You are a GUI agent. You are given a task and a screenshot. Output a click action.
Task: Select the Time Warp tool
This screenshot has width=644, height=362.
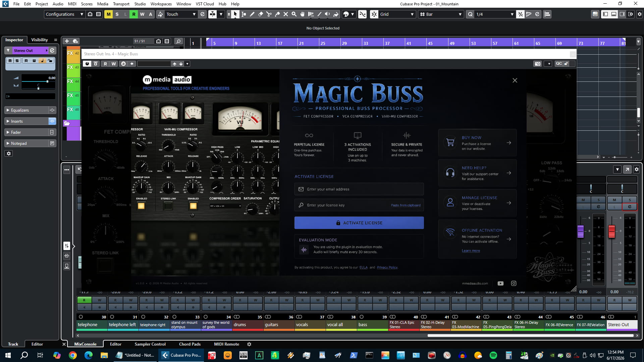pos(311,14)
